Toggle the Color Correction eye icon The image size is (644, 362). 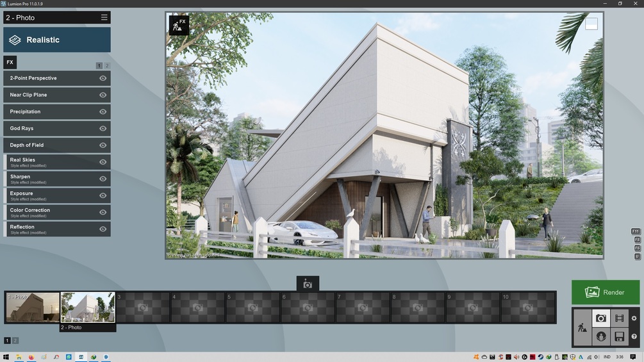[x=103, y=213]
